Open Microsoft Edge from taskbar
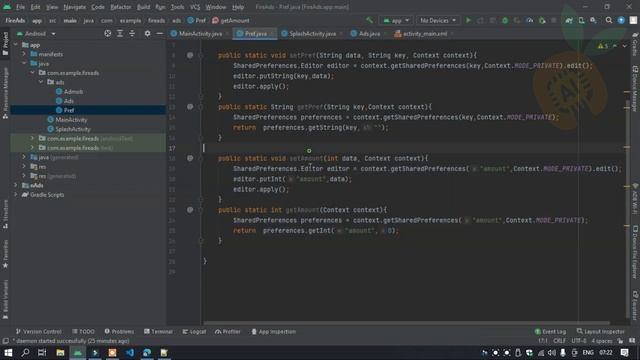The height and width of the screenshot is (360, 640). pos(147,353)
